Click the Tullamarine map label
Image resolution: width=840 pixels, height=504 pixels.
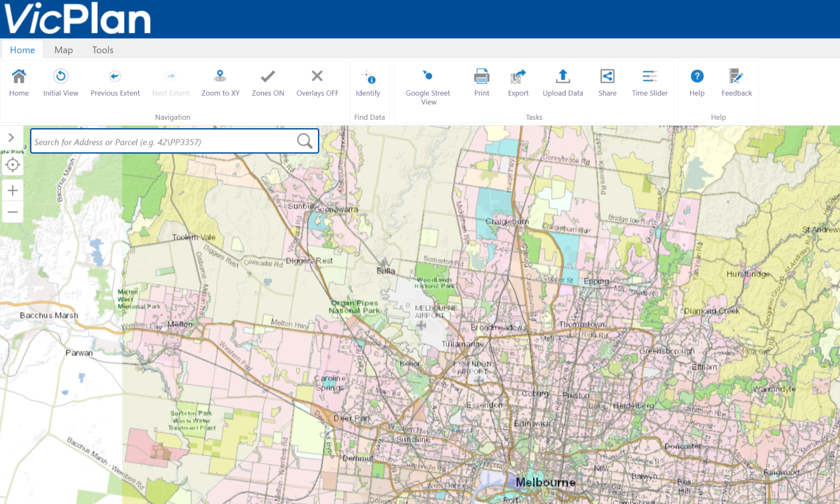tap(463, 344)
